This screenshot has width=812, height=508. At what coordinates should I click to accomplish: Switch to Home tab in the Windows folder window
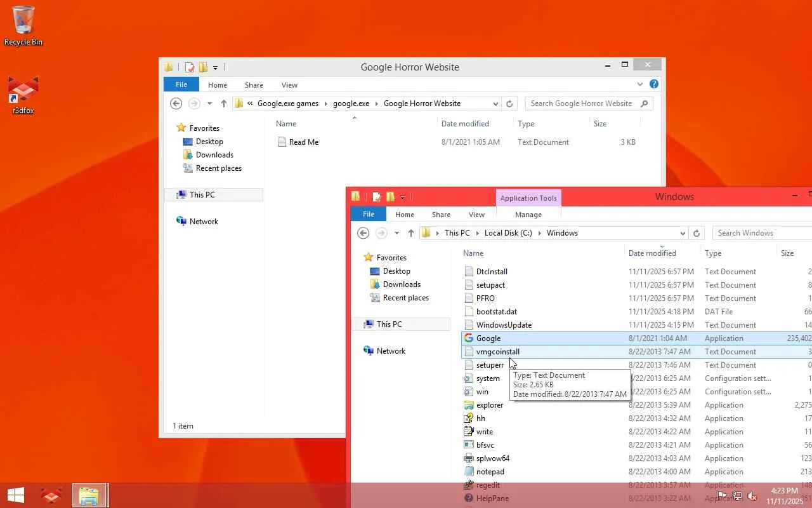(x=405, y=215)
